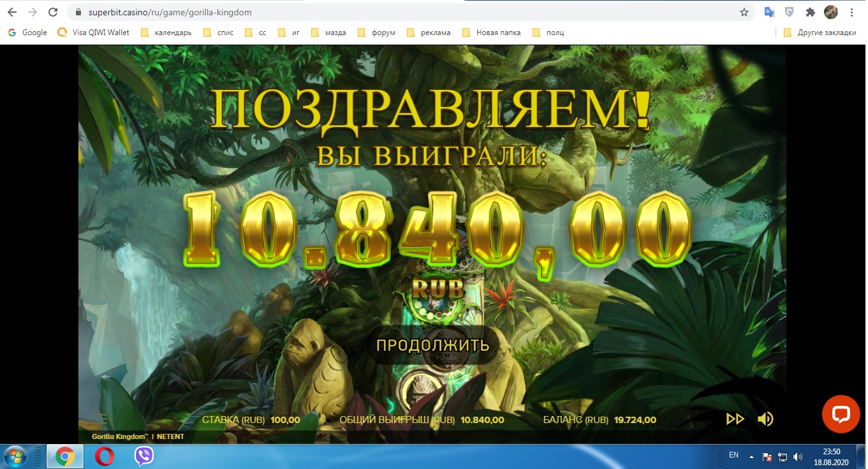
Task: Open the календарь bookmark folder
Action: 166,33
